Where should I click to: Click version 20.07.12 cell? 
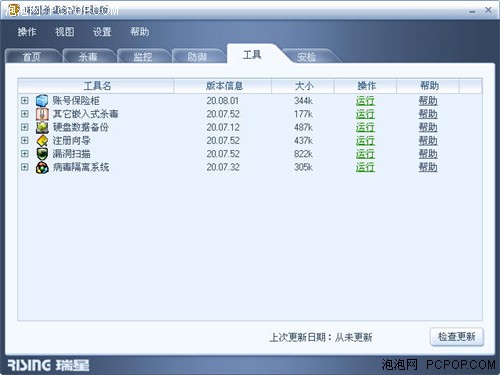(x=223, y=127)
